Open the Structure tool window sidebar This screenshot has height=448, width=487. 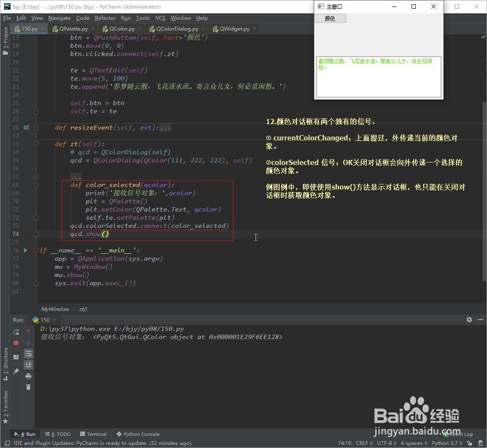5,364
